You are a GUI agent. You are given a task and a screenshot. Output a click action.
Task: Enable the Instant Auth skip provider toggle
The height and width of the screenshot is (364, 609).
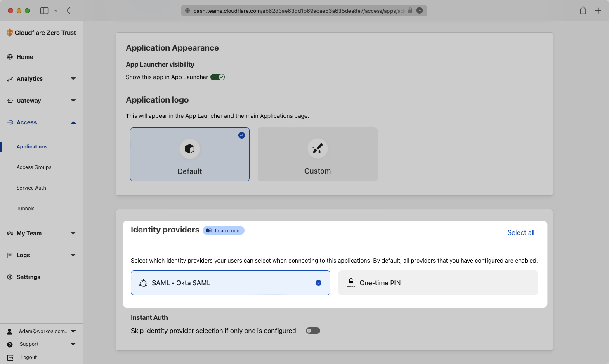312,330
